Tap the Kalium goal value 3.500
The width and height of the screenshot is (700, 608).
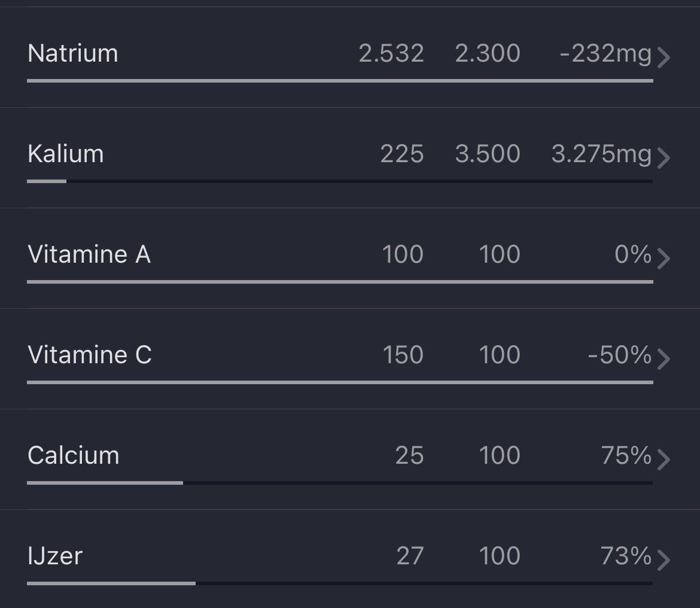point(488,154)
